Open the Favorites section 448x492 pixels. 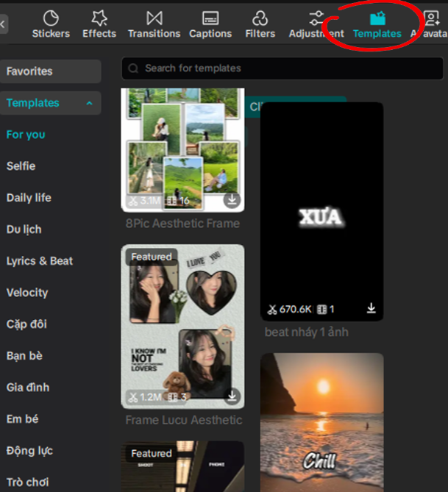[51, 71]
